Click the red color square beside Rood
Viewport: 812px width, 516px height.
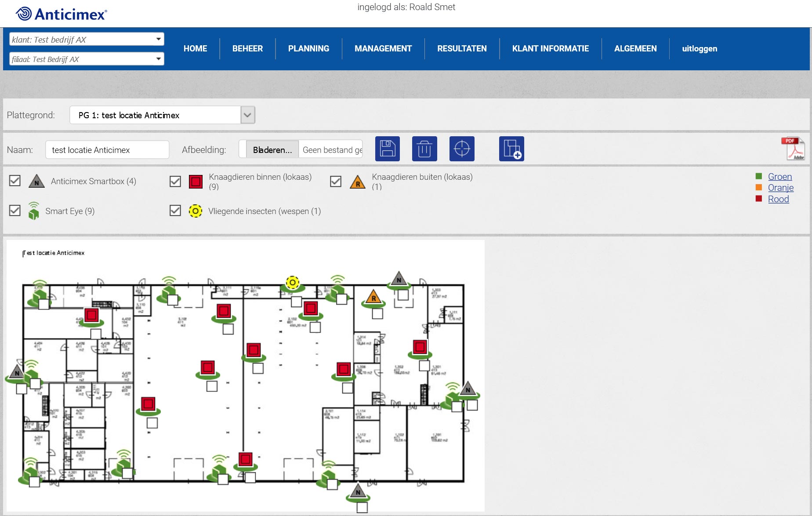(758, 199)
